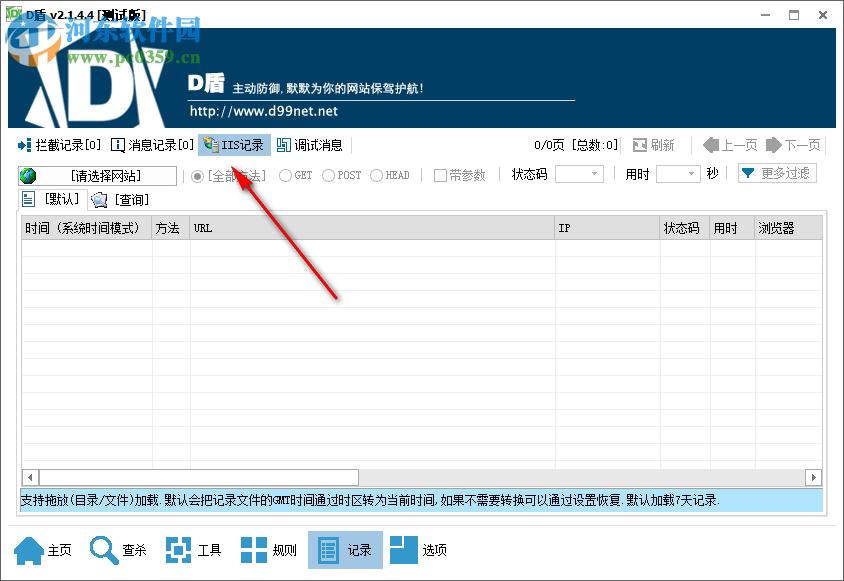This screenshot has height=581, width=844.
Task: Select the GET method radio button
Action: point(285,176)
